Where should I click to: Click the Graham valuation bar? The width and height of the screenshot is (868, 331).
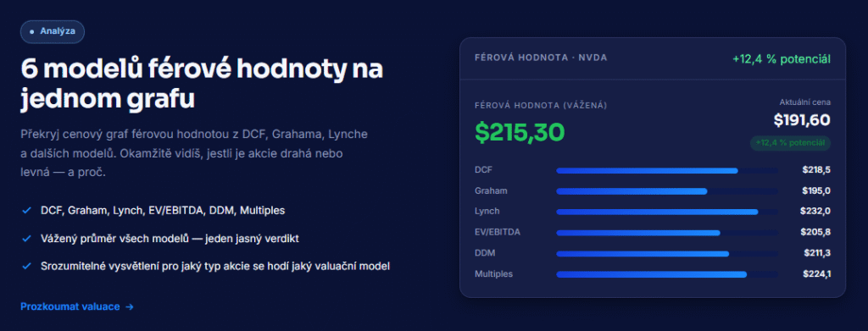pyautogui.click(x=666, y=191)
